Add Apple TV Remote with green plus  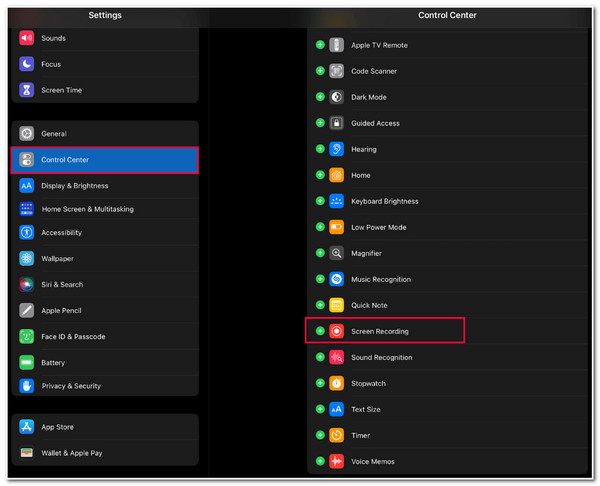[320, 45]
